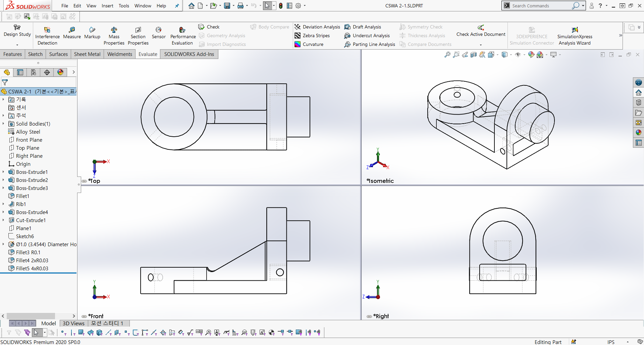Open Draft Analysis
Viewport: 644px width, 345px height.
point(363,27)
